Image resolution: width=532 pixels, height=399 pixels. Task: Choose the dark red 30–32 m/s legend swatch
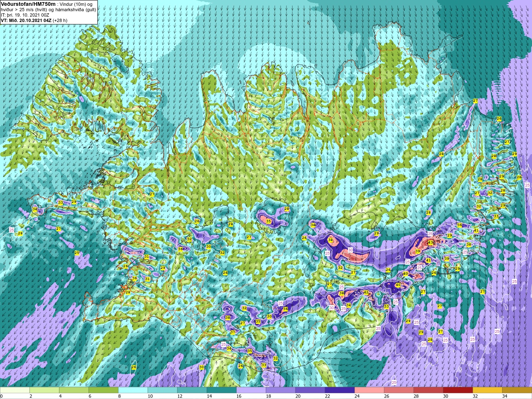458,390
